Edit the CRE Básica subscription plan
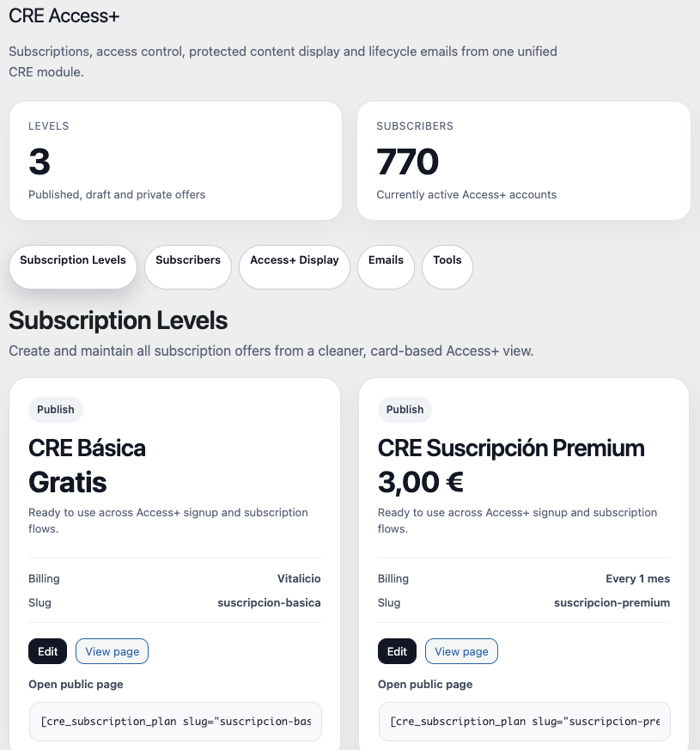 [x=47, y=651]
